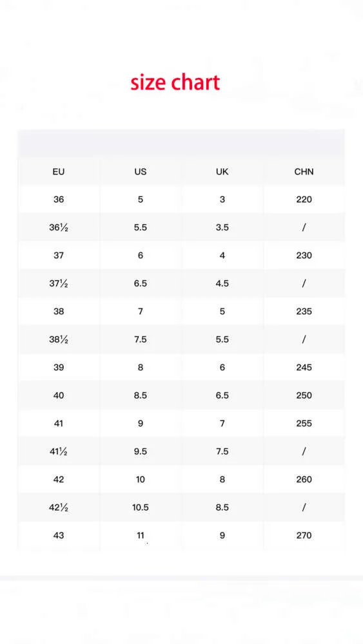Image resolution: width=363 pixels, height=644 pixels.
Task: Click CHN value 220
Action: tap(304, 200)
